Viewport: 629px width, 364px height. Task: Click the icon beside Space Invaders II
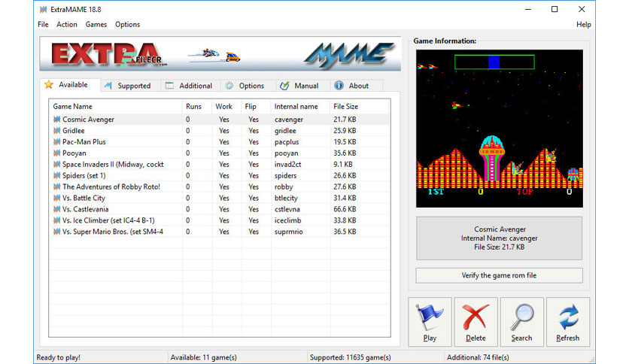pyautogui.click(x=57, y=165)
